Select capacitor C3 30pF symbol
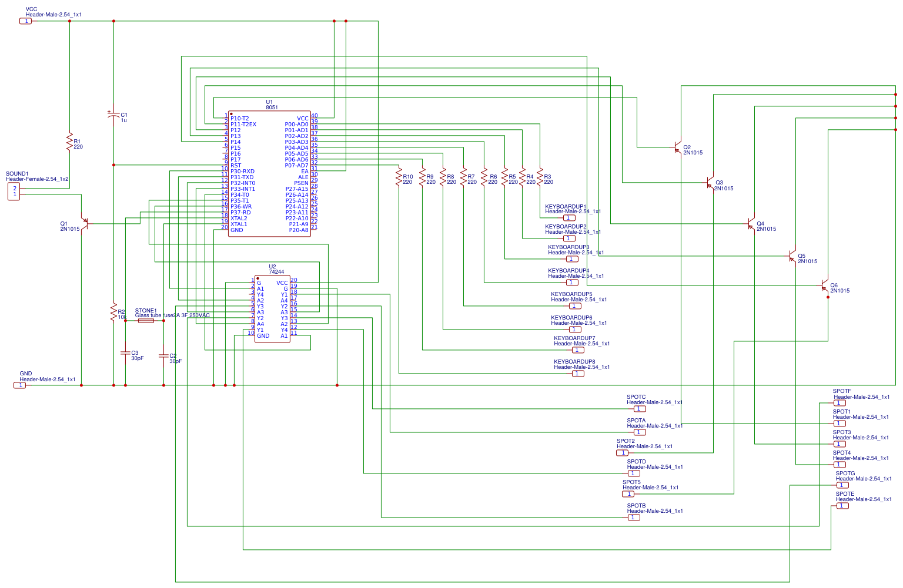Screen dimensions: 903x588 pyautogui.click(x=125, y=353)
